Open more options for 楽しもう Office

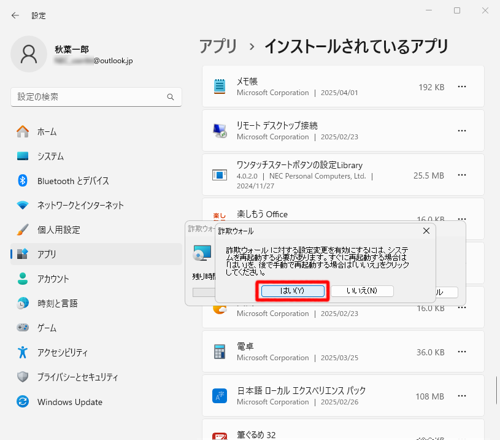point(462,219)
